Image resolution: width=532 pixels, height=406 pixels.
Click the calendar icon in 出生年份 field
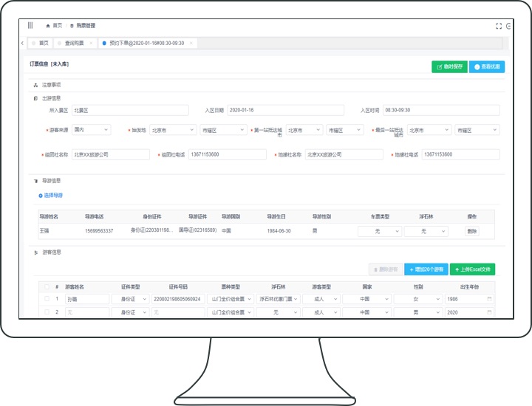(488, 299)
